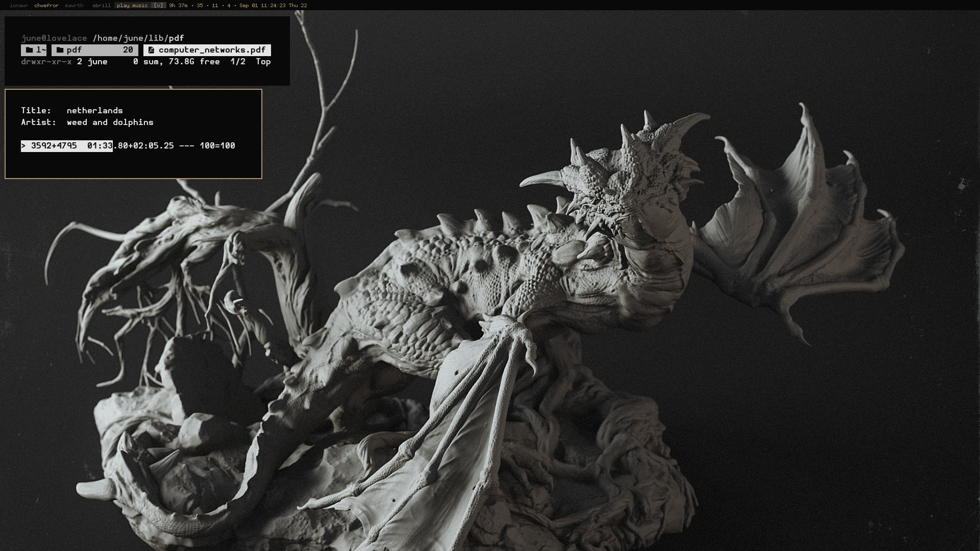Click the 100=100 volume readout
The height and width of the screenshot is (551, 980).
click(x=217, y=146)
